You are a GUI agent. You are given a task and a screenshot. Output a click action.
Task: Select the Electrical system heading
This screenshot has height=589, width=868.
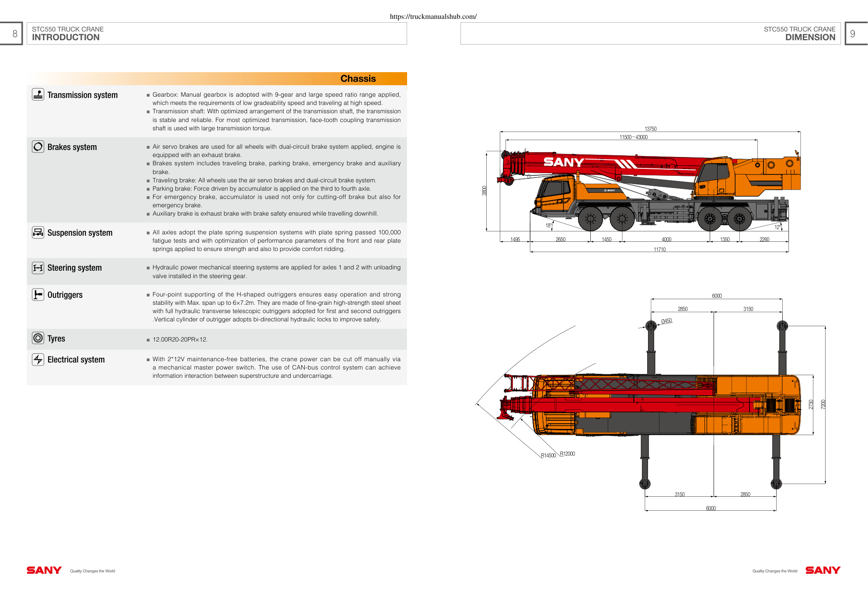coord(76,359)
